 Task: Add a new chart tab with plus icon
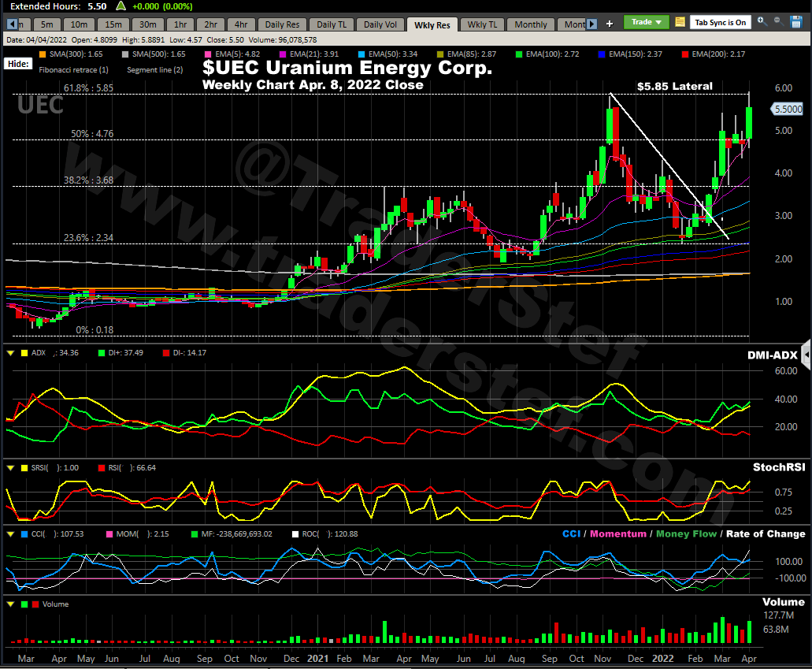[610, 24]
